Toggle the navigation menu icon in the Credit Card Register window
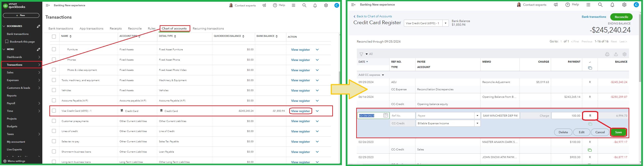644x166 pixels. click(353, 5)
